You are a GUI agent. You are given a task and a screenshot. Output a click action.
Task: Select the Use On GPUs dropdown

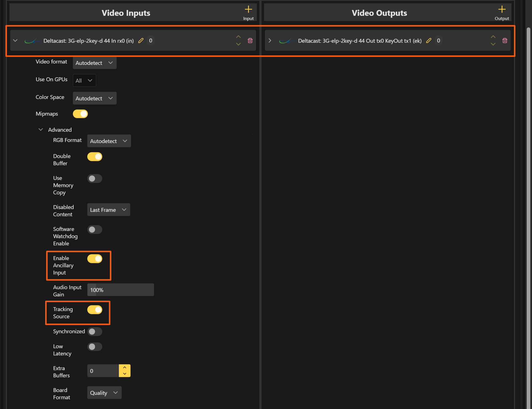coord(84,81)
